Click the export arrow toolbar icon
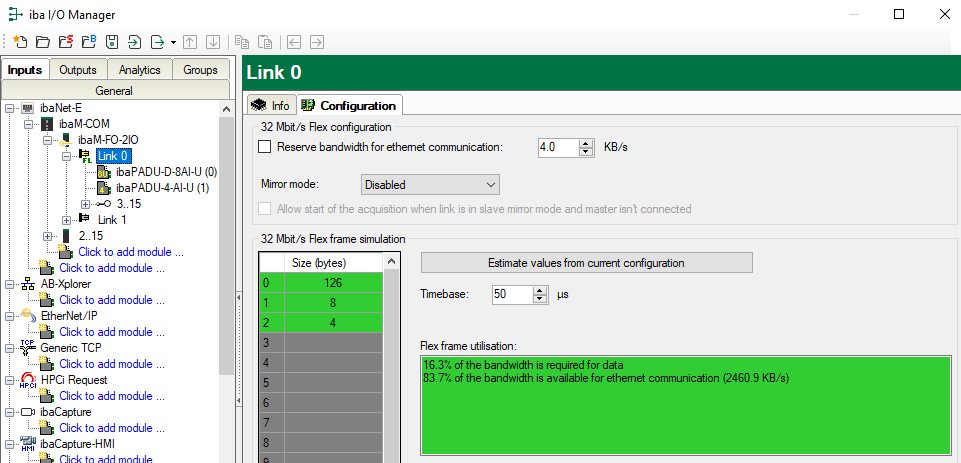The image size is (961, 463). tap(158, 42)
